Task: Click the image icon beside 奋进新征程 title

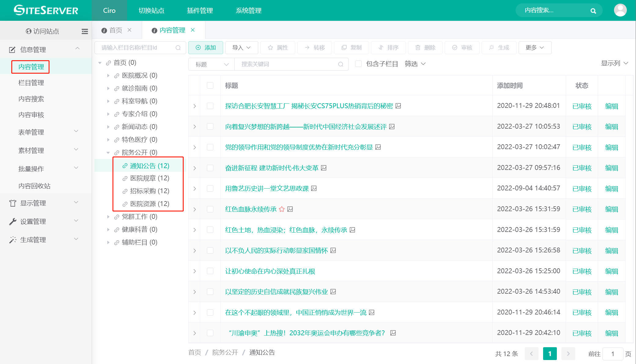Action: point(324,168)
